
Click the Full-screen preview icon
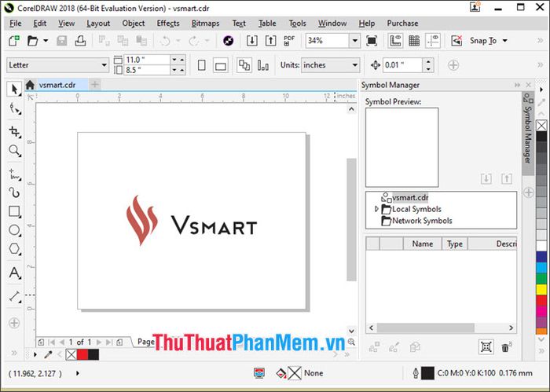(372, 41)
